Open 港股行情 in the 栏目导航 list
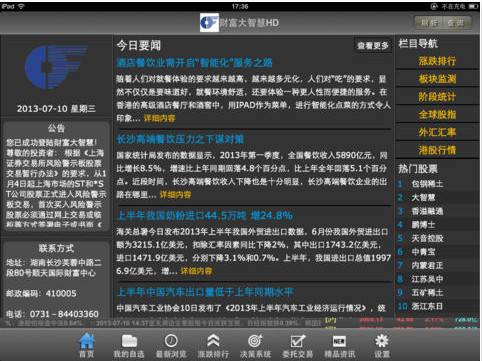The image size is (482, 361). click(x=437, y=150)
